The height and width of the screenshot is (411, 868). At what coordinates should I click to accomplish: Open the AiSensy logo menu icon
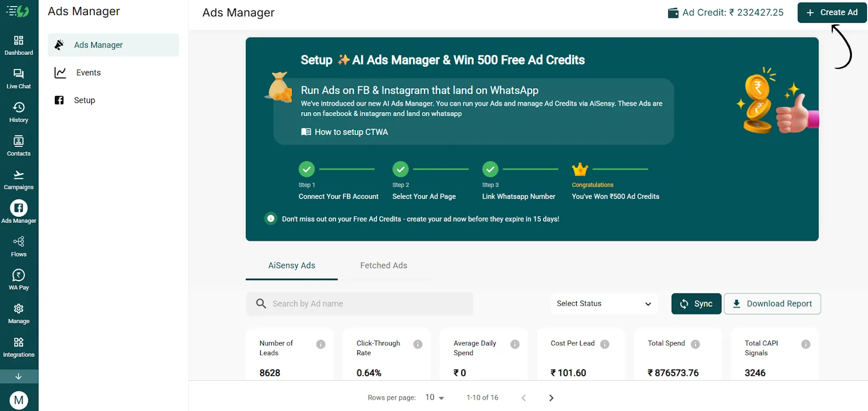[x=18, y=11]
